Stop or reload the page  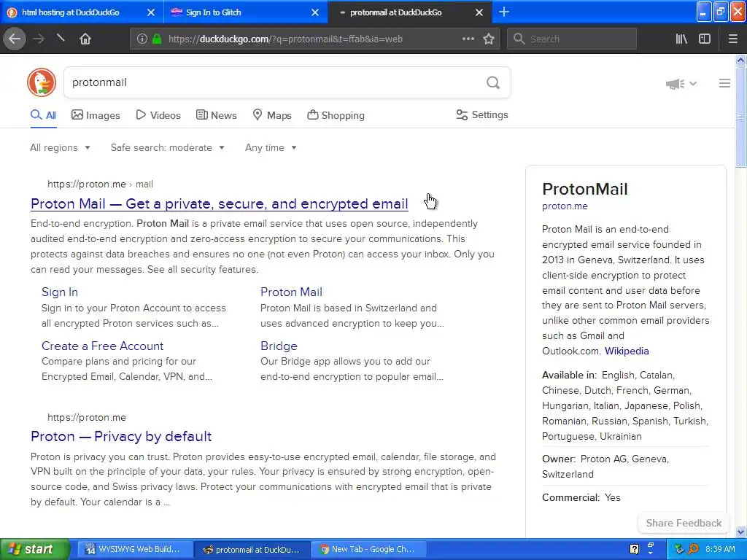(x=61, y=38)
